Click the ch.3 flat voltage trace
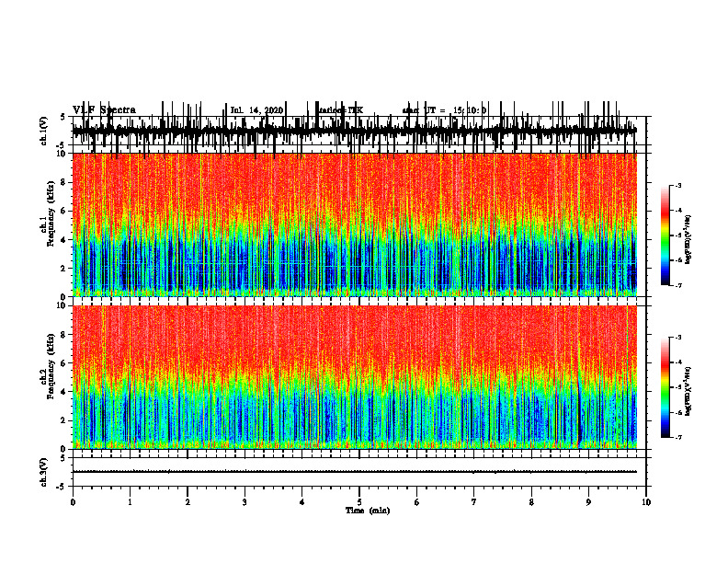 (x=355, y=472)
